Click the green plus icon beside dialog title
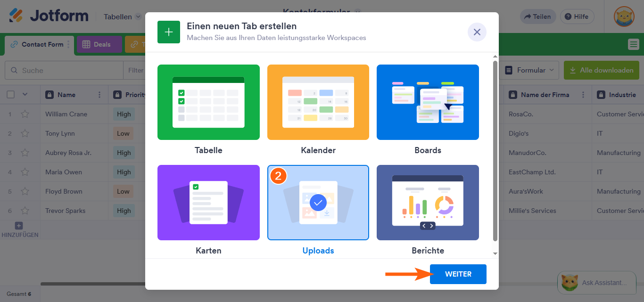This screenshot has height=302, width=644. click(x=168, y=32)
